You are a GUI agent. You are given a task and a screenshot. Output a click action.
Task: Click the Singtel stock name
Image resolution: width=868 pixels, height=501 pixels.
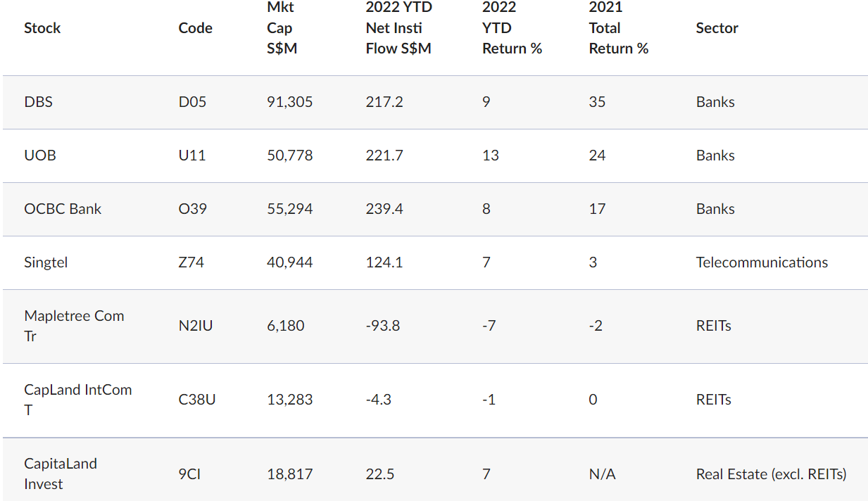[x=46, y=262]
